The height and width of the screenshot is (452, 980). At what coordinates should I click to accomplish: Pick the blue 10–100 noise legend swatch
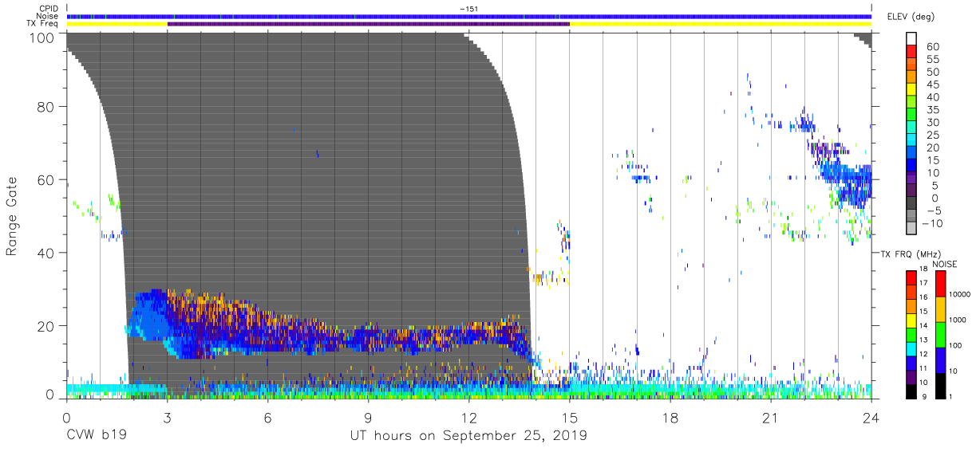(x=940, y=359)
